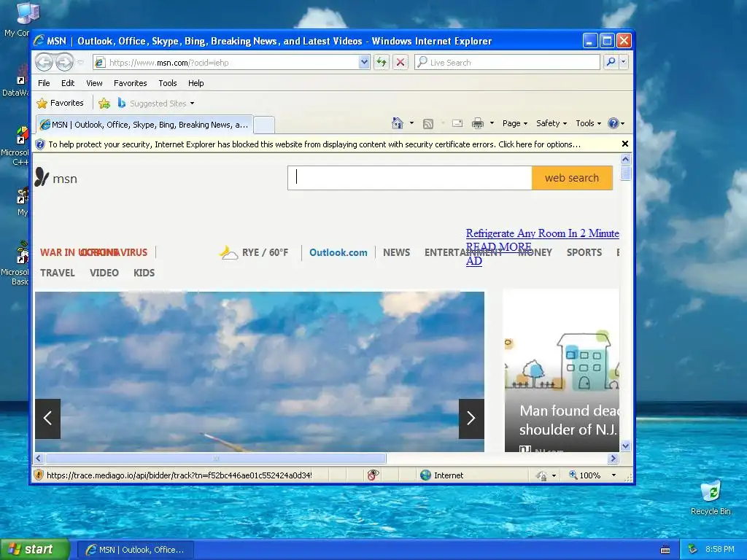Show previous carousel slide
This screenshot has width=747, height=560.
(47, 419)
